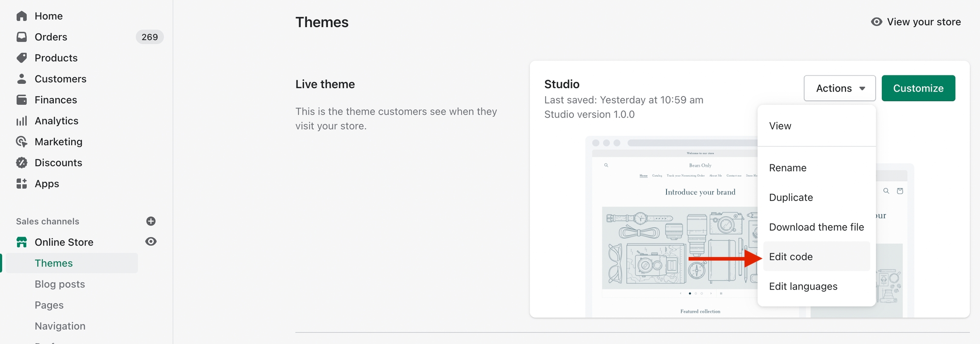Open the View your store link
Image resolution: width=980 pixels, height=344 pixels.
point(916,22)
